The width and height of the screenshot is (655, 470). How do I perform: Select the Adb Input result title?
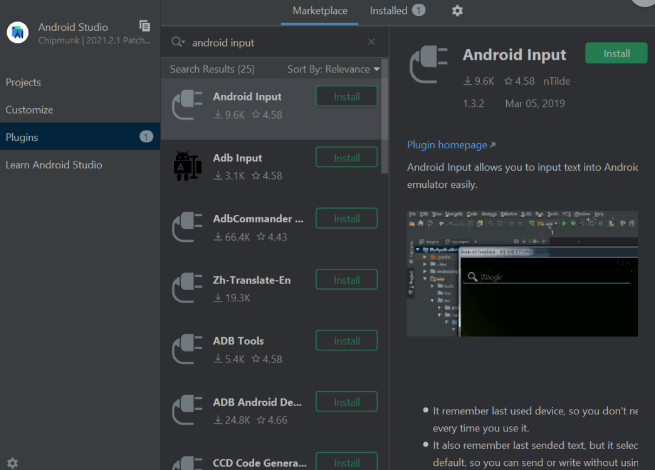[x=237, y=158]
